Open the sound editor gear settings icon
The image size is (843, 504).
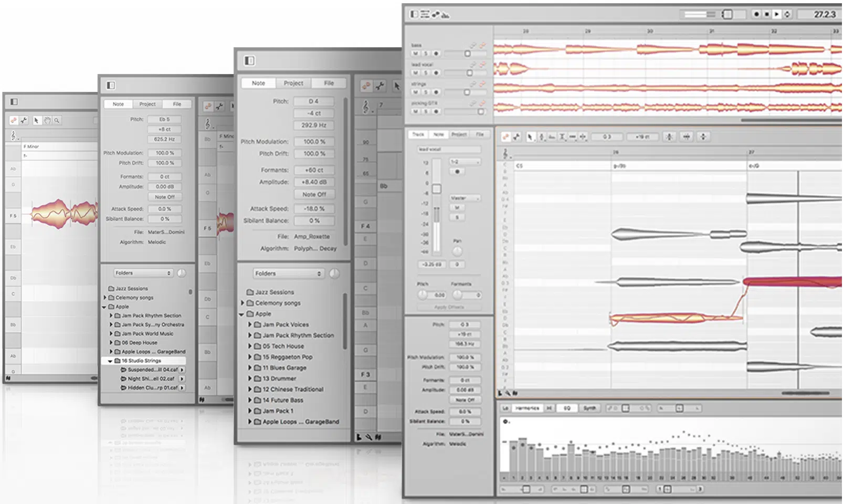[505, 421]
